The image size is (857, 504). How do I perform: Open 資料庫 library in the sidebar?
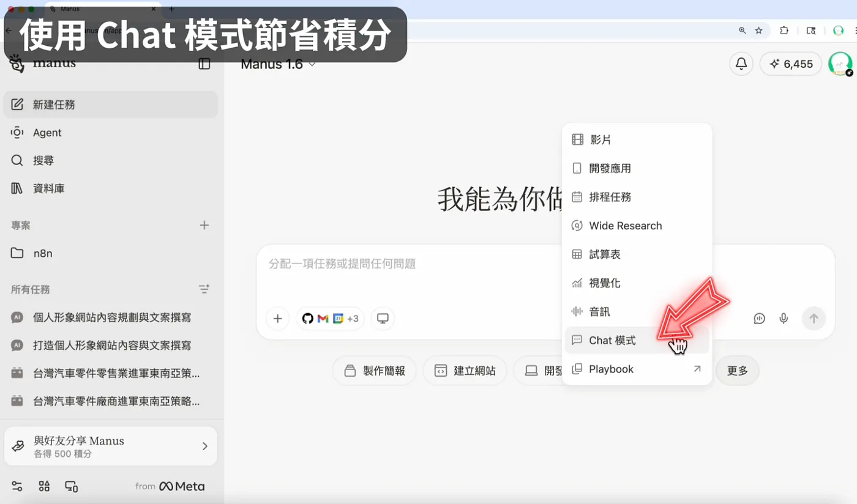(111, 188)
